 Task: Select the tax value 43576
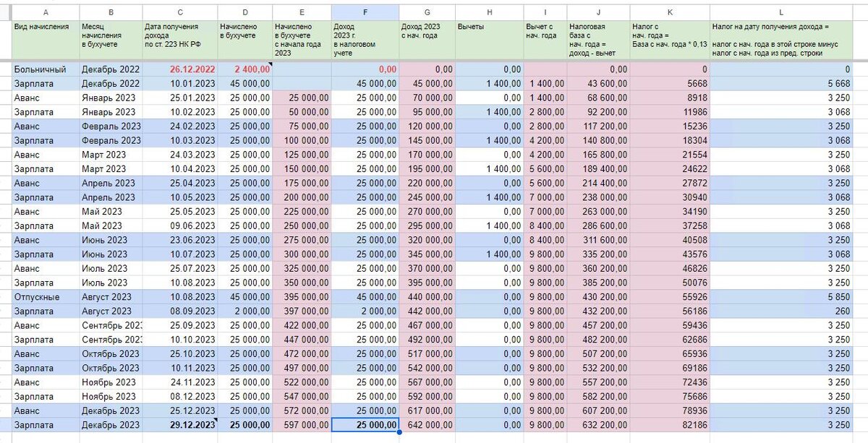[670, 254]
